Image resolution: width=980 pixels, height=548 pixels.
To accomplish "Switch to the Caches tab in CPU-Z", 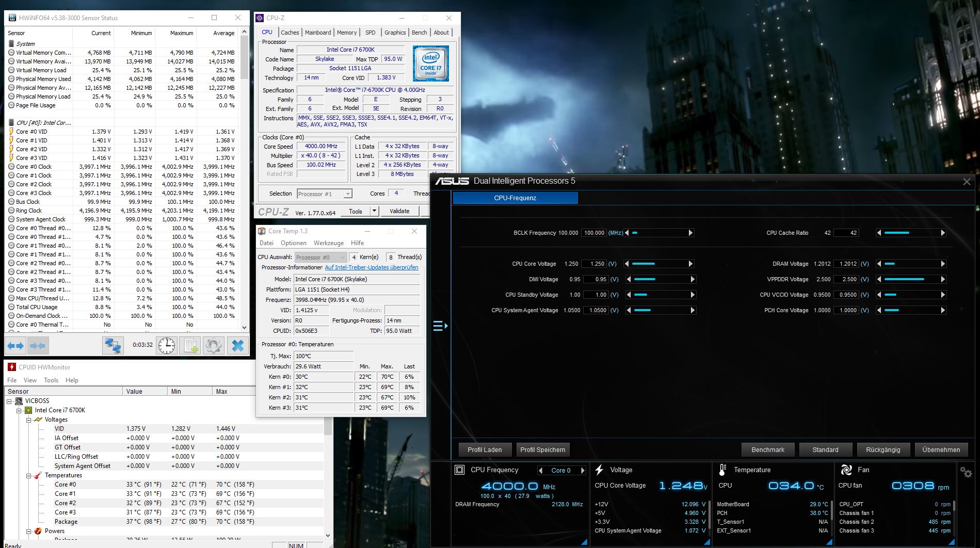I will click(x=290, y=33).
